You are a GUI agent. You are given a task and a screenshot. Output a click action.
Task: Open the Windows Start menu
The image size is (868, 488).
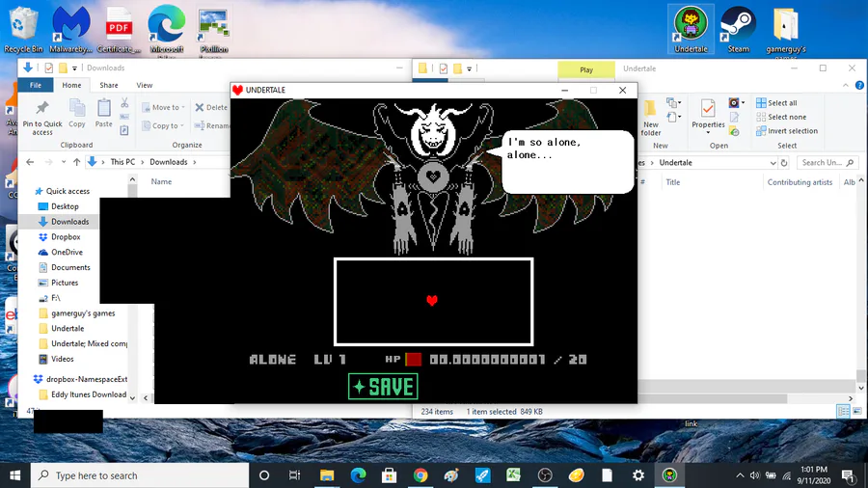(x=14, y=475)
